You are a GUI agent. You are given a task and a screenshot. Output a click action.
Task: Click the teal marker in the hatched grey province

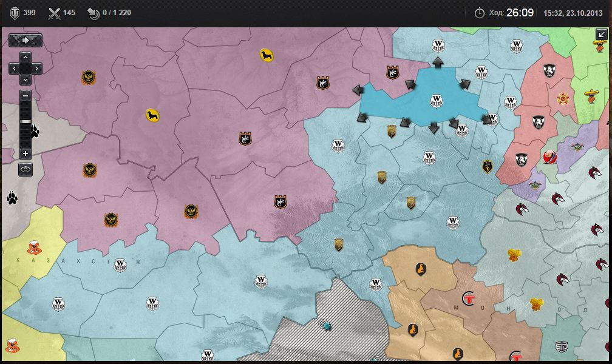[x=326, y=325]
